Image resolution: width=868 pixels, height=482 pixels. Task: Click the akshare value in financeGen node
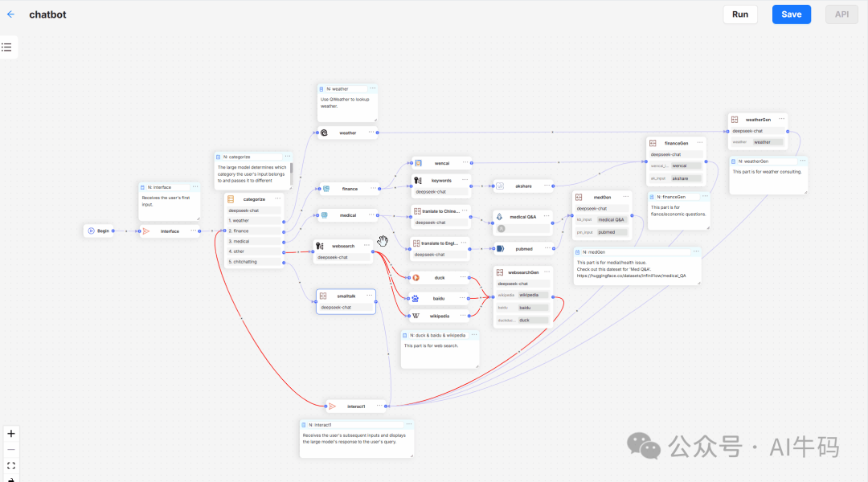(x=686, y=179)
